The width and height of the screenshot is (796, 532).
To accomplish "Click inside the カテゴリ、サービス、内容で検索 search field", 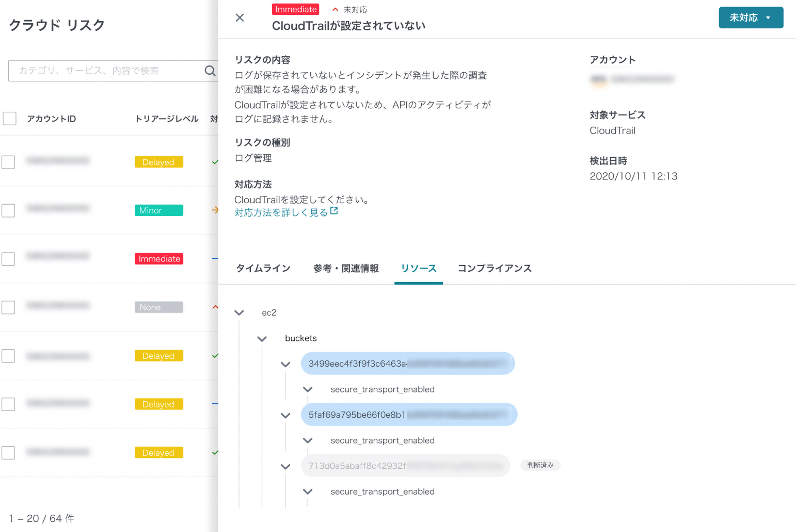I will point(102,71).
